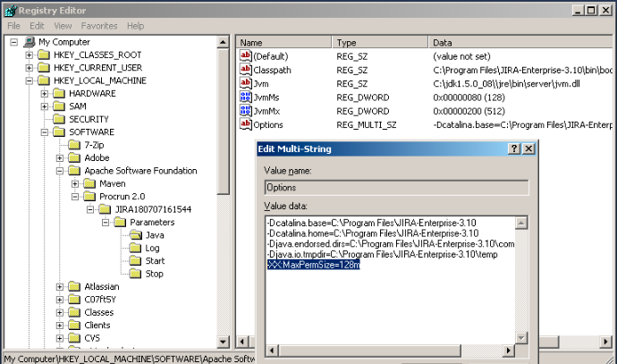Expand the Maven key node
Image resolution: width=617 pixels, height=364 pixels.
[75, 183]
